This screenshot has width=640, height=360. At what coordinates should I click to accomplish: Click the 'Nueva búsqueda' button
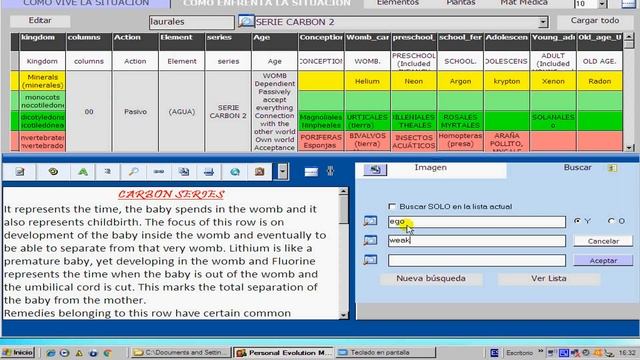click(431, 278)
